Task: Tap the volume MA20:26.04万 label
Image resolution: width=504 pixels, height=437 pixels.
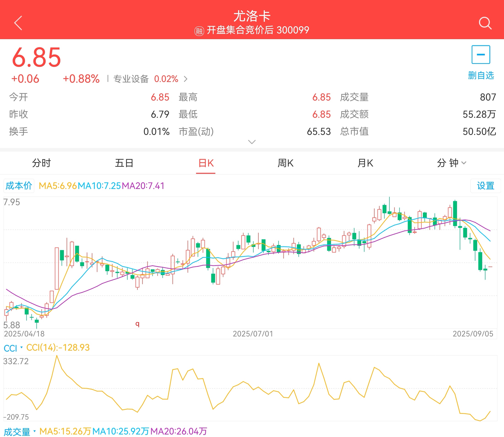Action: coord(179,431)
